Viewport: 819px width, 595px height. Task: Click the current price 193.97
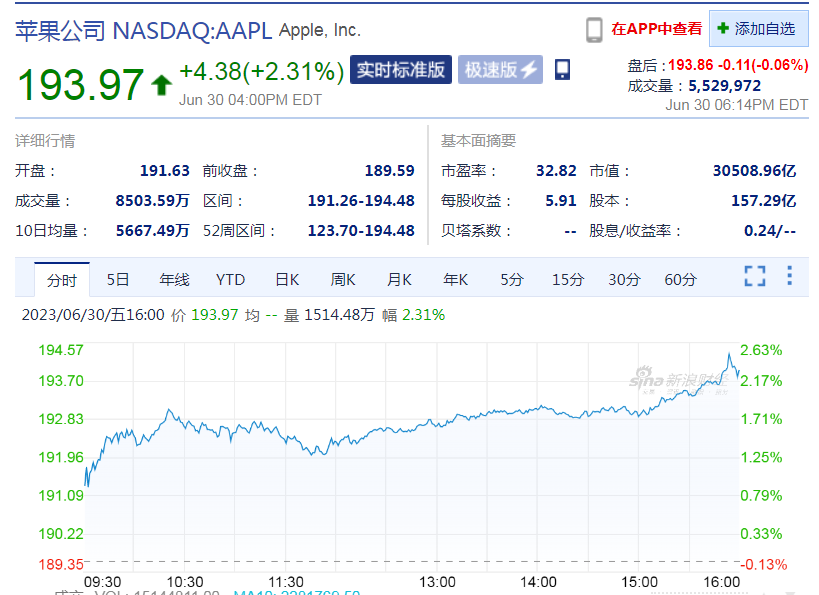click(x=80, y=85)
